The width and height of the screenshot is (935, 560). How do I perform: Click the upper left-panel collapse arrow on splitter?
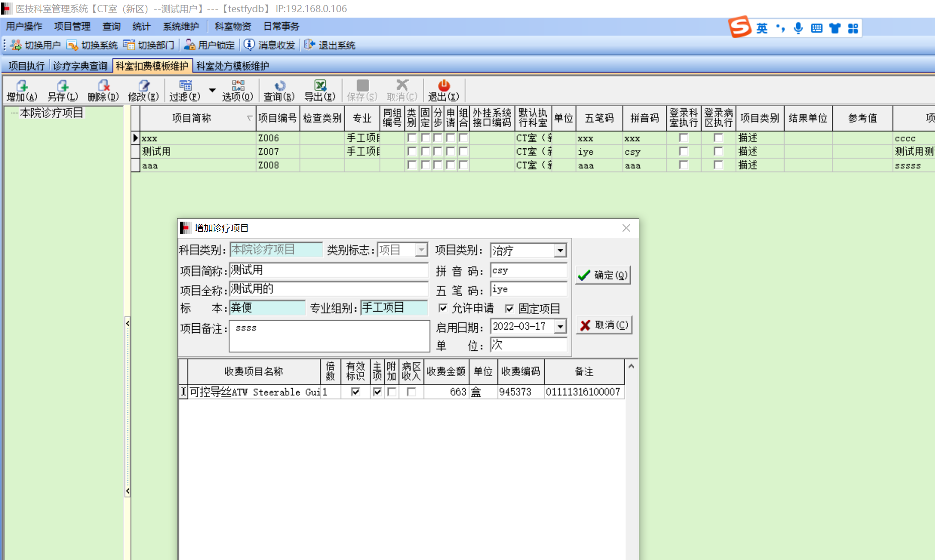pos(127,323)
